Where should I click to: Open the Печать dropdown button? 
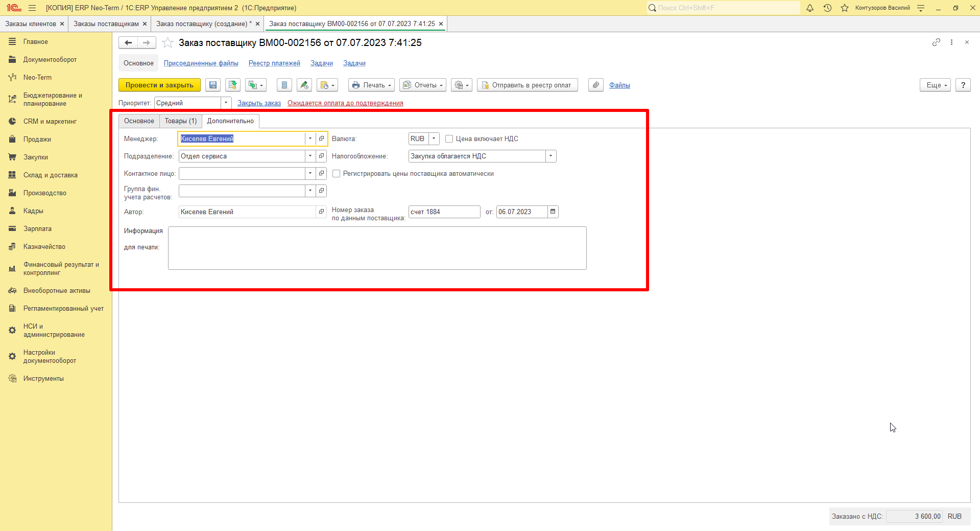tap(371, 85)
